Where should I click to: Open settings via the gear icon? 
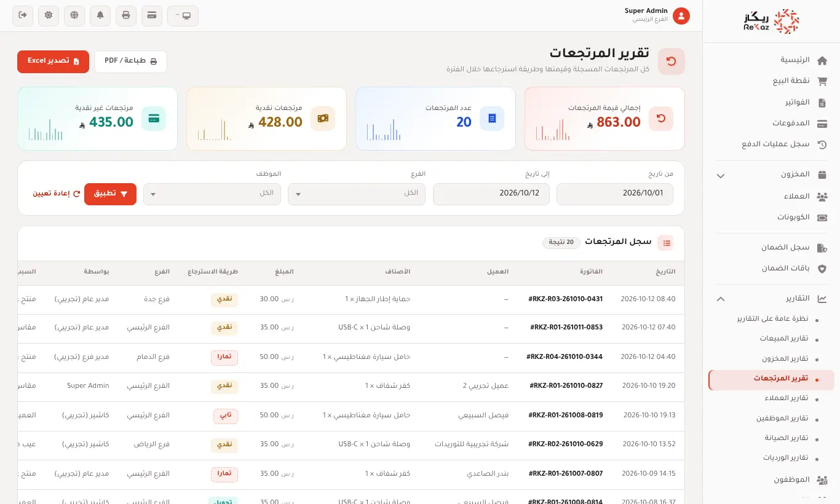click(49, 15)
